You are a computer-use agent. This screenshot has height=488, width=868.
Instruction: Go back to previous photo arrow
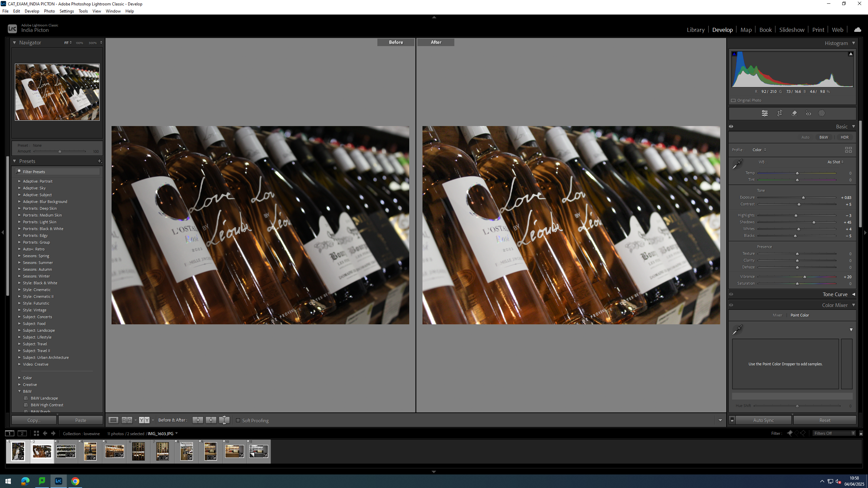coord(45,433)
